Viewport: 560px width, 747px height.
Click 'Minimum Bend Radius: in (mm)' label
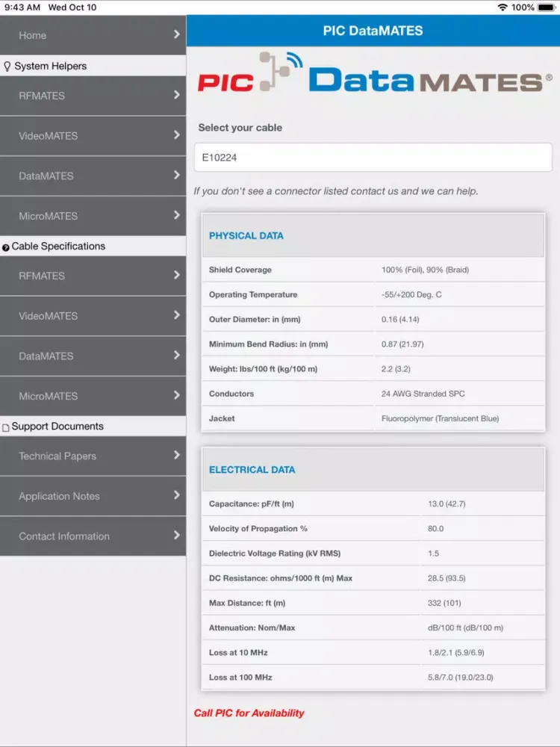269,344
